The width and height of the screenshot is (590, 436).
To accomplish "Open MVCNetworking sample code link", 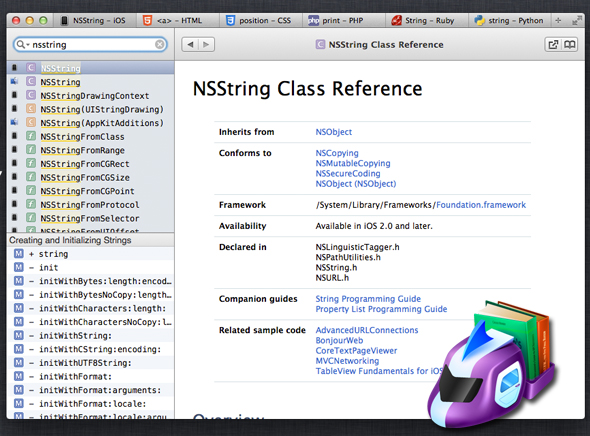I will point(347,361).
